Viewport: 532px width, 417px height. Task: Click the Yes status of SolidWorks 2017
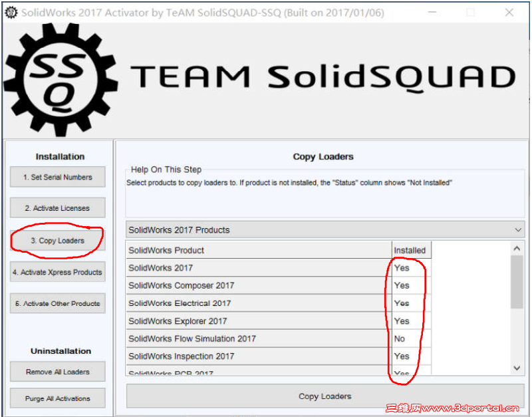point(402,268)
